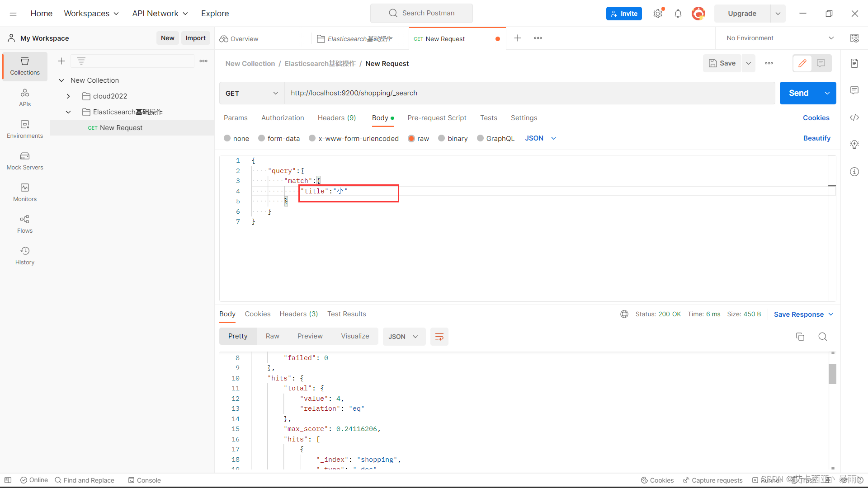Switch to comment mode icon
Image resolution: width=868 pixels, height=488 pixels.
point(821,63)
